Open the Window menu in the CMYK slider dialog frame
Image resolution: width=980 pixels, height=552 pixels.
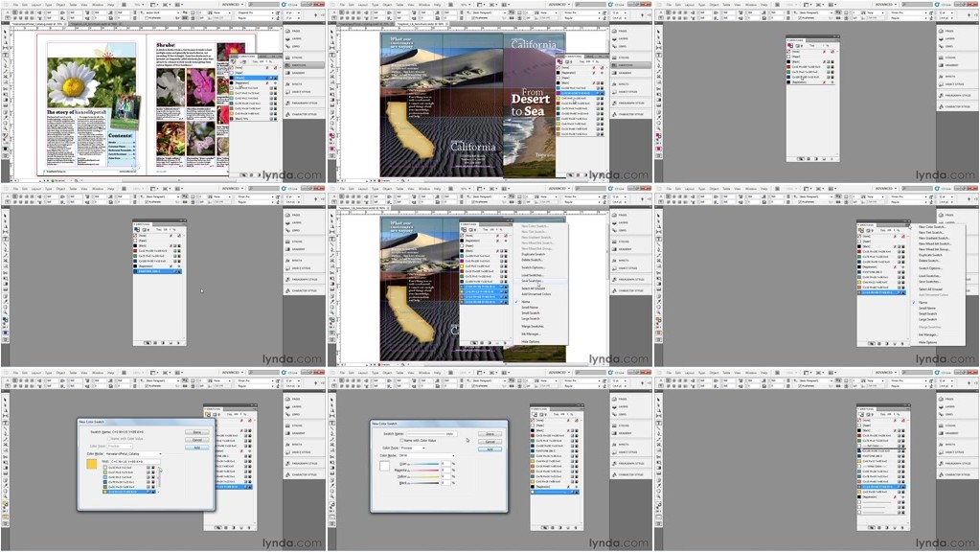(x=424, y=373)
